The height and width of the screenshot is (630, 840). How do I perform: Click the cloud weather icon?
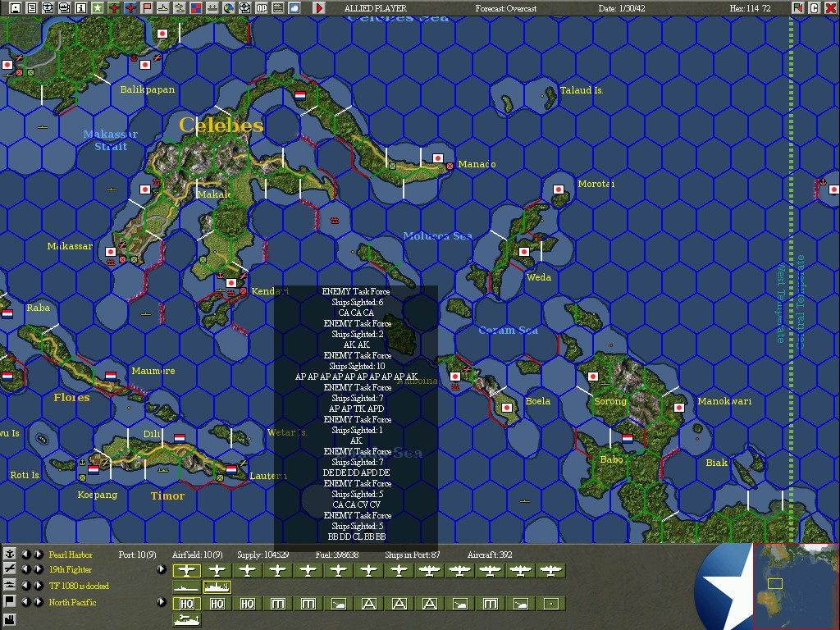294,7
